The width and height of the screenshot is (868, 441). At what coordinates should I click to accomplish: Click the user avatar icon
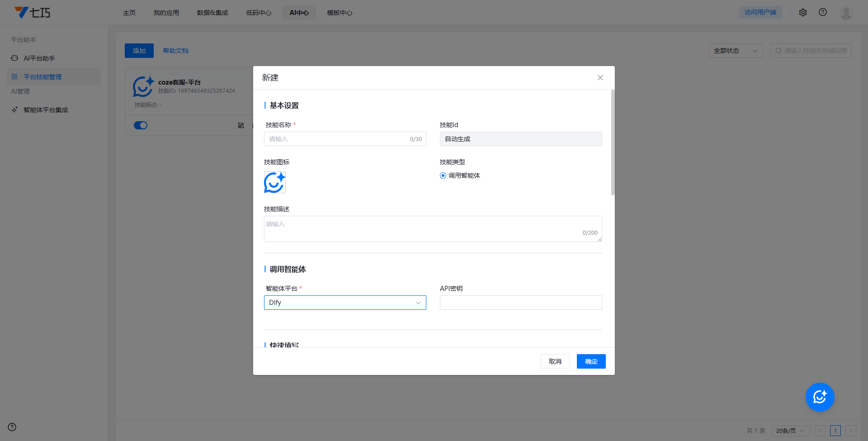click(x=845, y=13)
